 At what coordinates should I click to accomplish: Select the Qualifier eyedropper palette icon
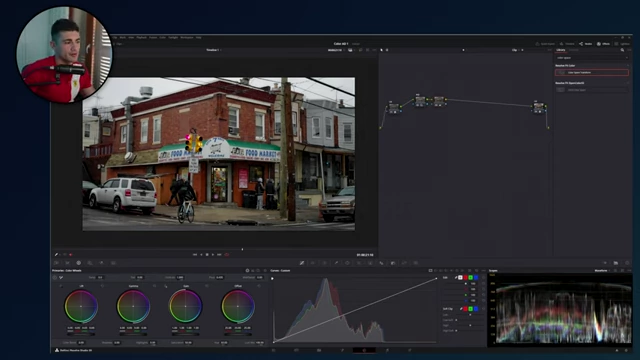(336, 263)
